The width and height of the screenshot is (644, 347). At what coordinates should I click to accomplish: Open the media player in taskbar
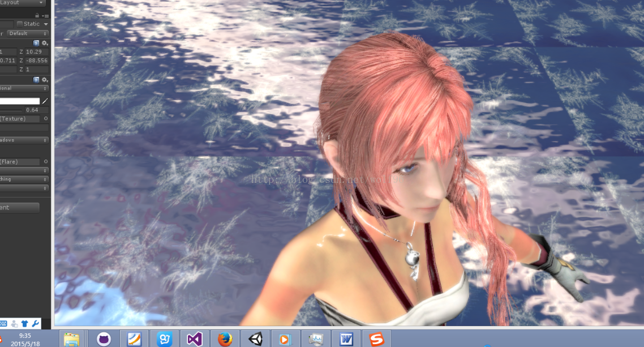click(285, 339)
